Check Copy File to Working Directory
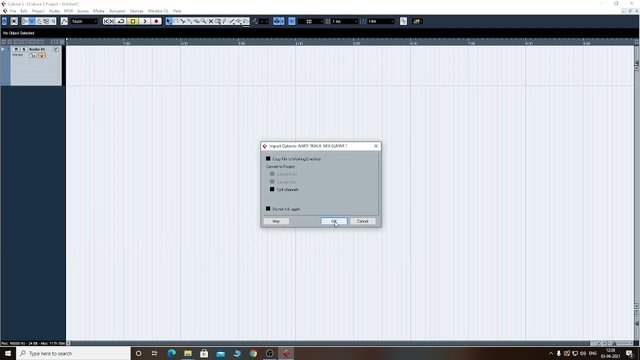 point(268,158)
